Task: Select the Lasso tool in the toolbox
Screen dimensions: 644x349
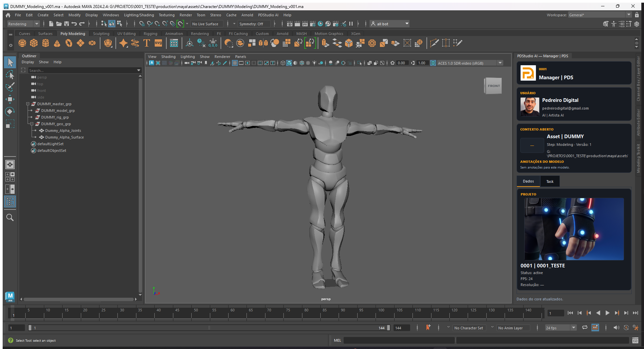Action: 10,75
